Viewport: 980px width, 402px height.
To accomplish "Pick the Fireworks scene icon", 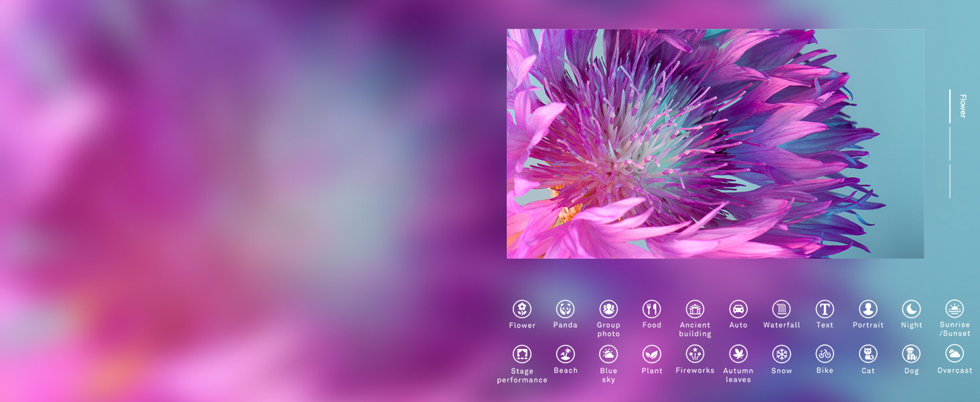I will point(695,354).
